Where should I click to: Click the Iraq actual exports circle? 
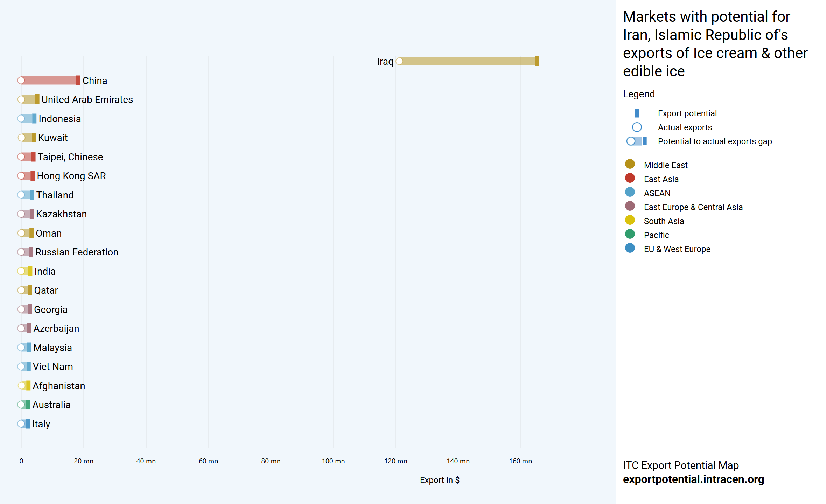click(399, 62)
